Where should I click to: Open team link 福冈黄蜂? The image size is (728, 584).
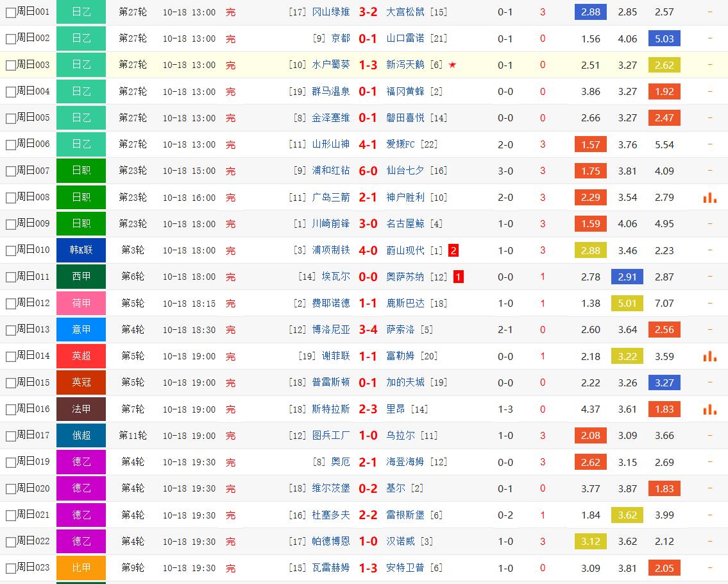tap(405, 91)
